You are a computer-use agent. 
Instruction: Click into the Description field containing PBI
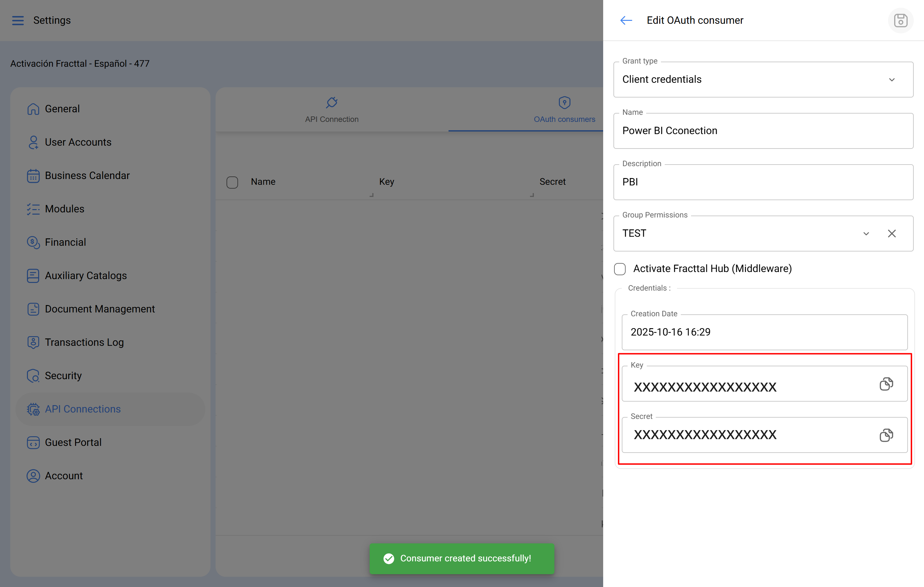(x=763, y=182)
